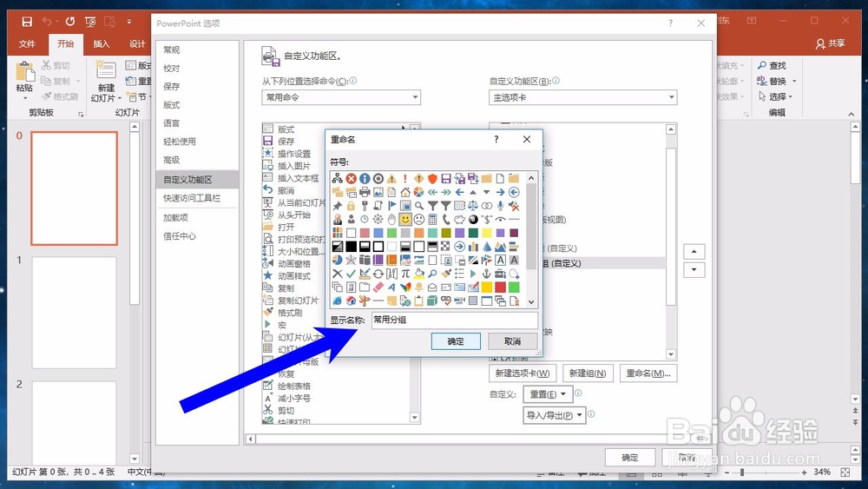Select the balance scales symbol
Image resolution: width=868 pixels, height=489 pixels.
click(473, 206)
